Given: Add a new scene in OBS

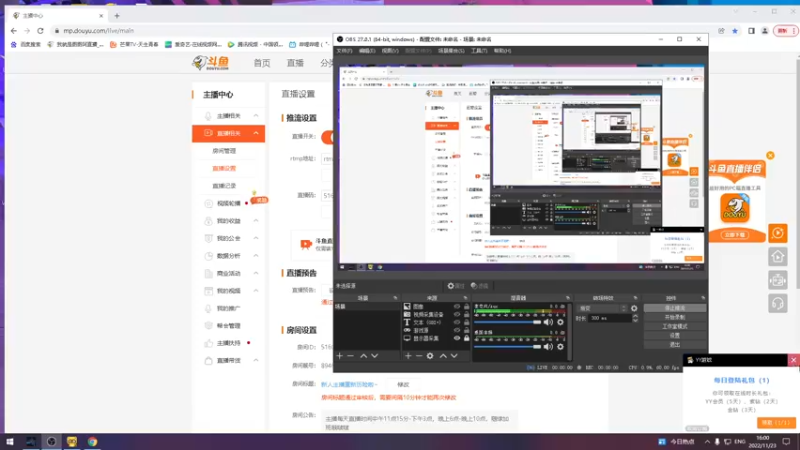Looking at the screenshot, I should click(340, 356).
